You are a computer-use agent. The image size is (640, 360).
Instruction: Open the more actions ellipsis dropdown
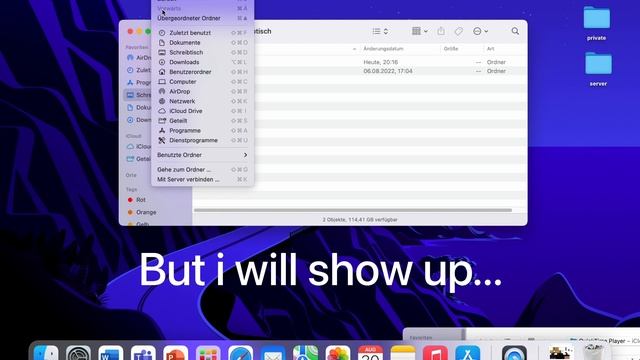click(480, 31)
